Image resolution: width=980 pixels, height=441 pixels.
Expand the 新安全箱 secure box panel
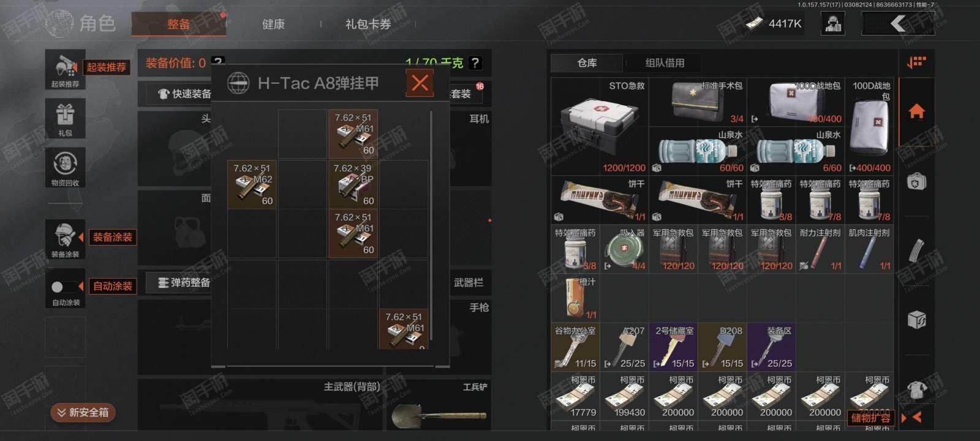pyautogui.click(x=83, y=413)
